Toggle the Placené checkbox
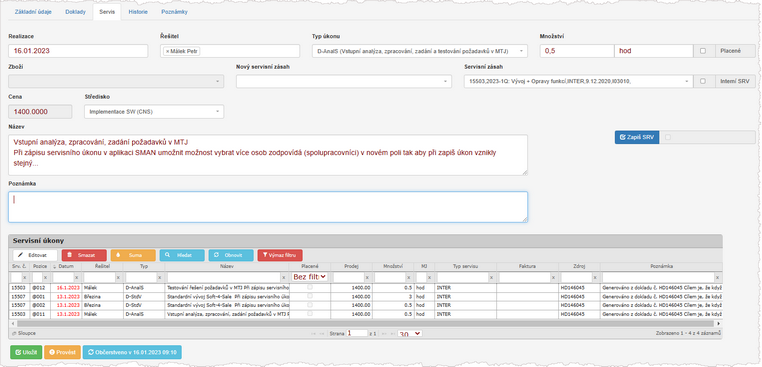762x367 pixels. [x=703, y=51]
